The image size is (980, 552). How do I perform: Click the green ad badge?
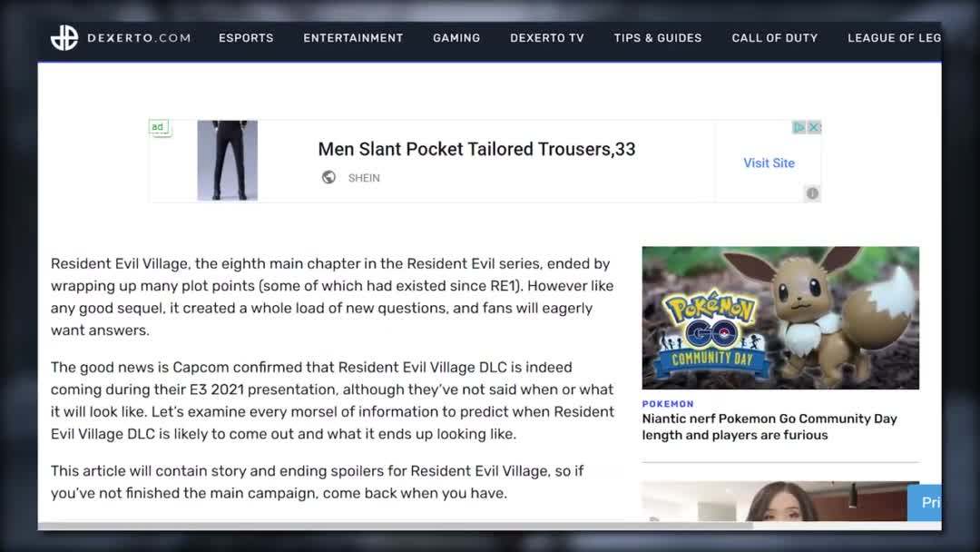coord(158,127)
